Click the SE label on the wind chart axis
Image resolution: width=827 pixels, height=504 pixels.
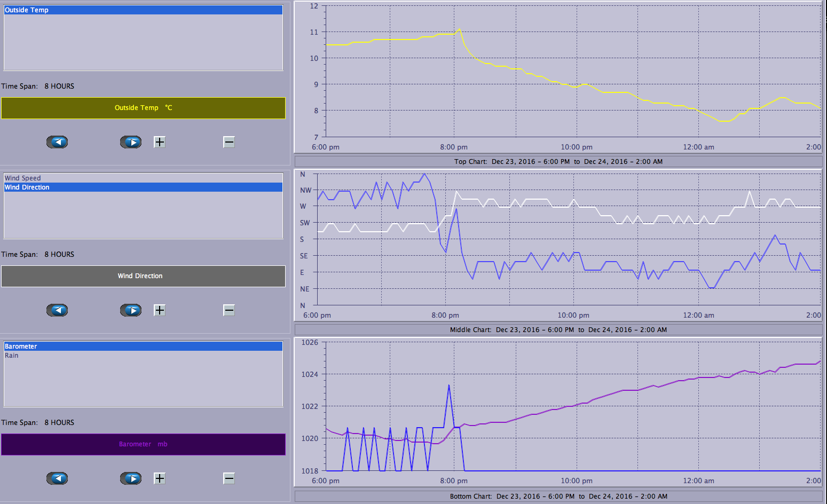coord(304,256)
